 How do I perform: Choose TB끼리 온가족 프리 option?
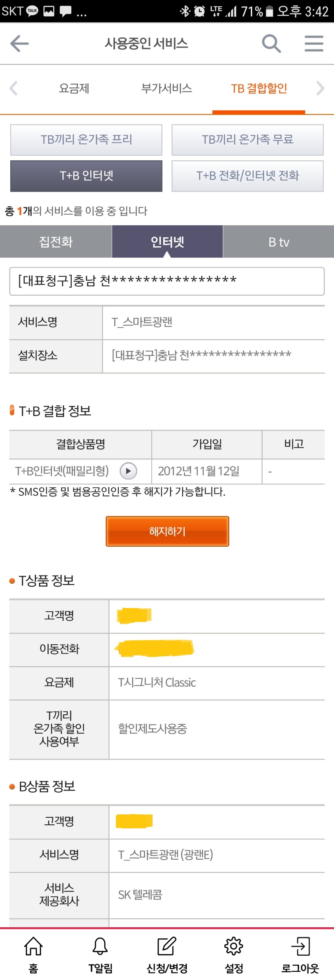coord(86,140)
